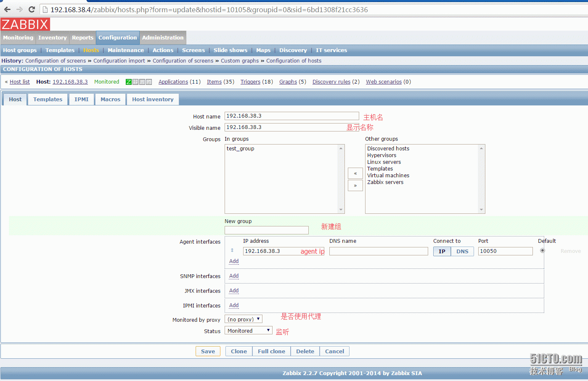Toggle Connect to DNS option
Screen dimensions: 588x381
[462, 251]
